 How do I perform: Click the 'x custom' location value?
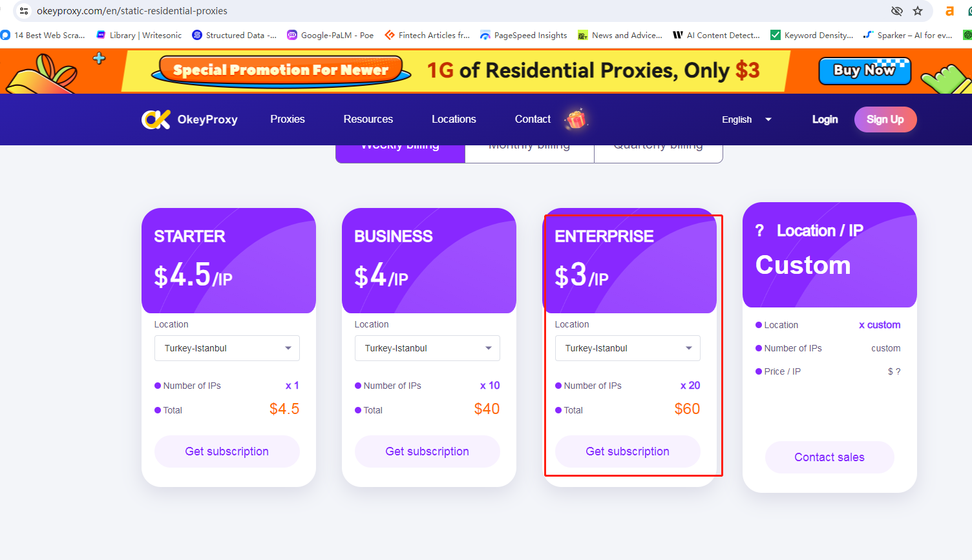coord(880,325)
